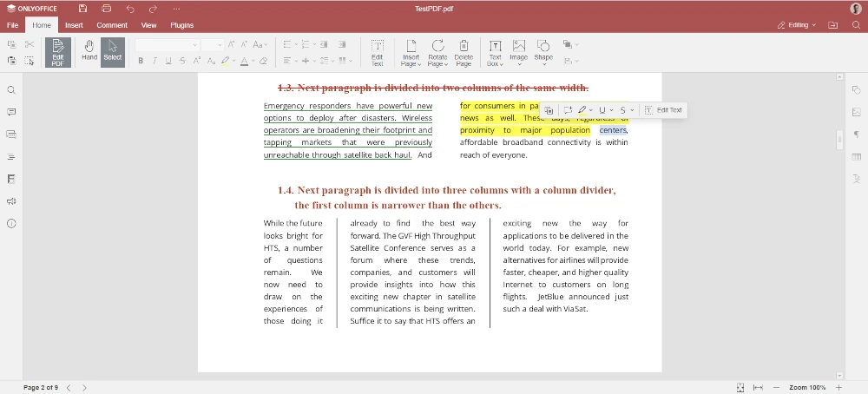This screenshot has height=394, width=868.
Task: Toggle Edit PDF mode
Action: tap(58, 53)
